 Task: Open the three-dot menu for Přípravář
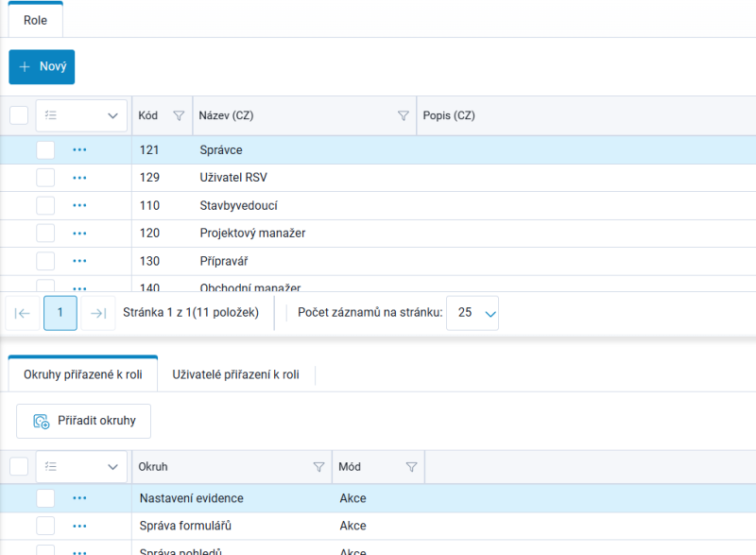pos(79,261)
